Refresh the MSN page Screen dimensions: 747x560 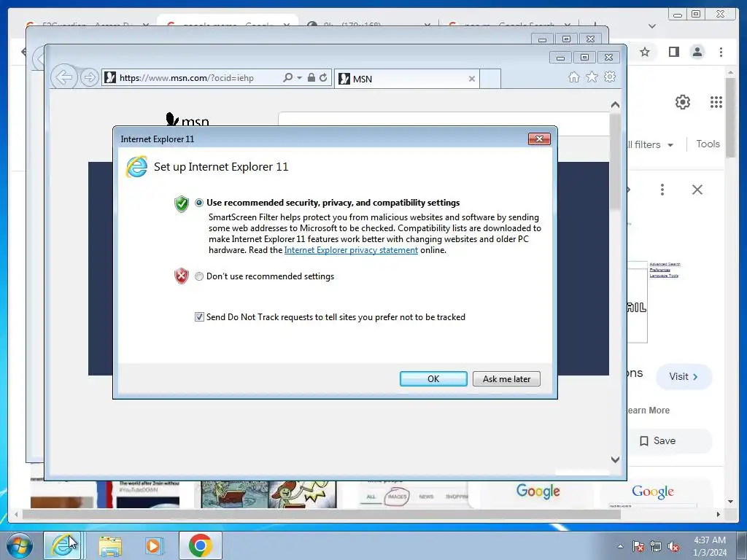[323, 77]
